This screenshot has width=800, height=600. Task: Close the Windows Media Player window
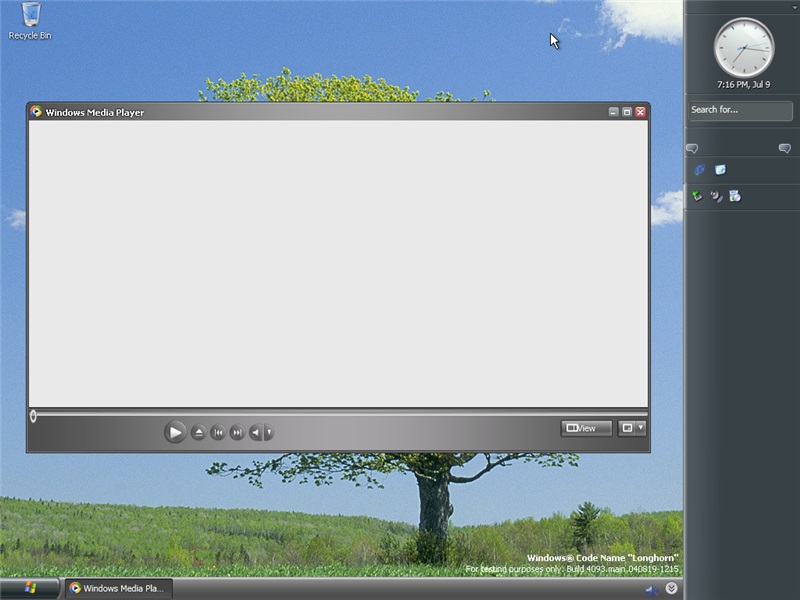[640, 112]
